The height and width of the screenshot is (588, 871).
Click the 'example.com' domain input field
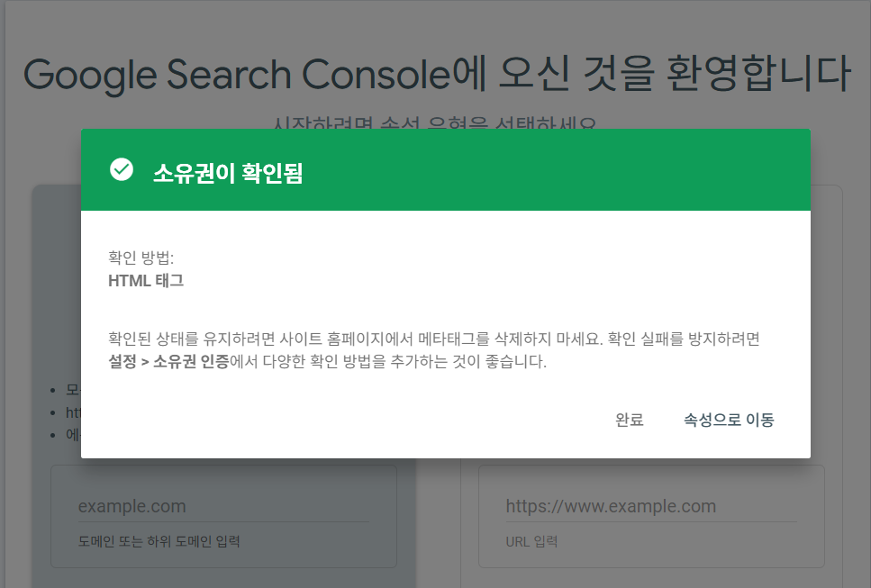coord(225,505)
